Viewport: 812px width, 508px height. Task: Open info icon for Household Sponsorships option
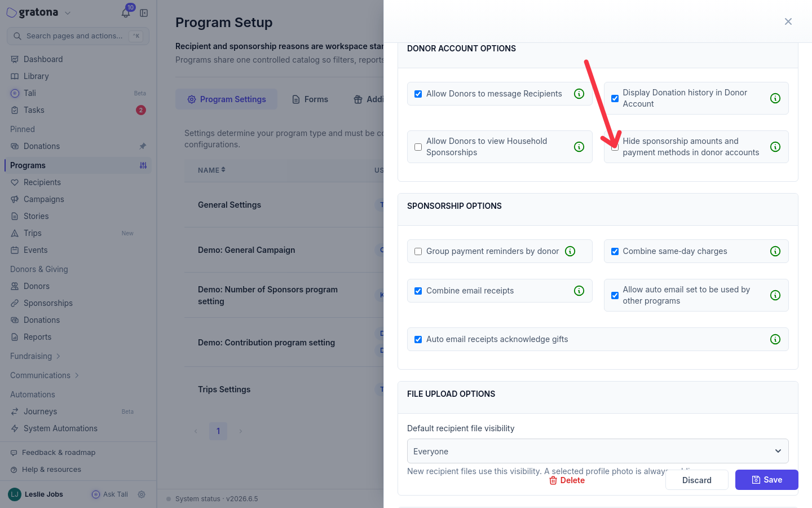point(579,147)
